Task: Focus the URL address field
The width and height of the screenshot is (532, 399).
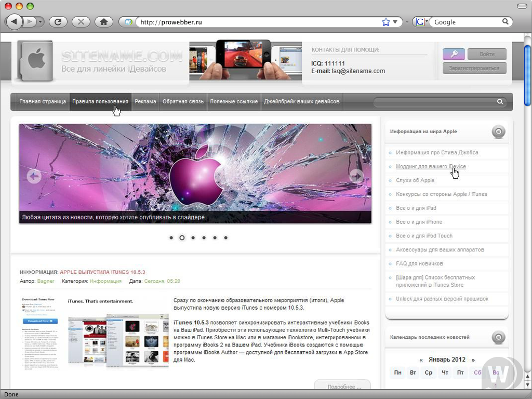Action: click(260, 22)
